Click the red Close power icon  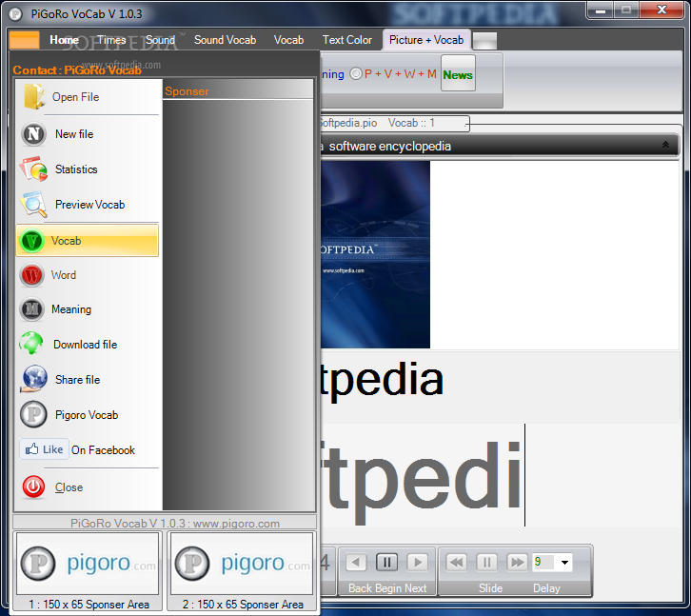[x=33, y=487]
